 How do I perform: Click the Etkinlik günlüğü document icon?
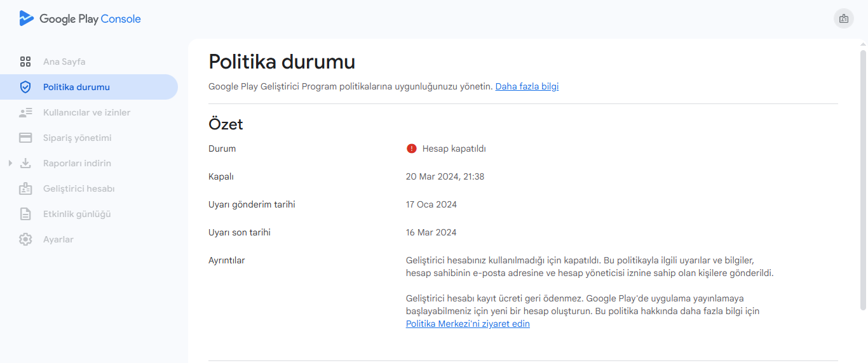pos(25,214)
